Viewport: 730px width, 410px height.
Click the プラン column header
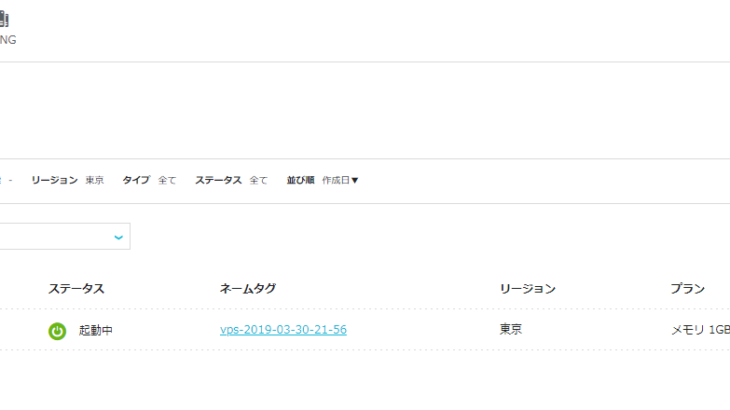pos(687,289)
